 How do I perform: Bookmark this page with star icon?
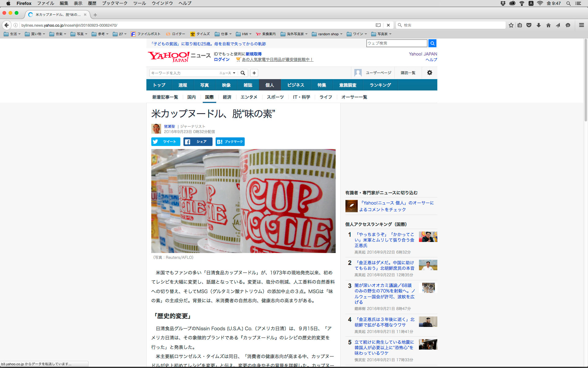511,25
